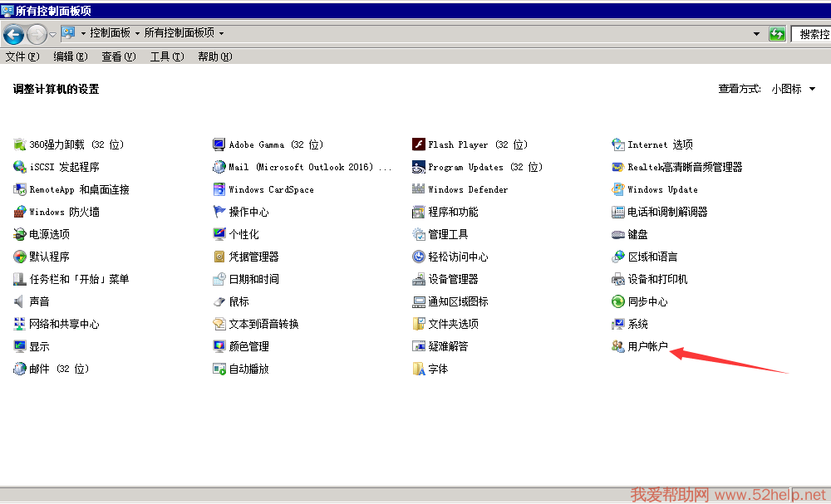The height and width of the screenshot is (504, 831).
Task: Expand the 控制面板 breadcrumb arrow
Action: pyautogui.click(x=137, y=33)
